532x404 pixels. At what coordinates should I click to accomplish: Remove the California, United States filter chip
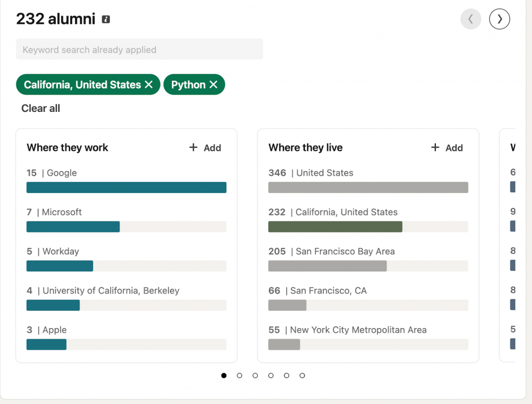(x=150, y=84)
